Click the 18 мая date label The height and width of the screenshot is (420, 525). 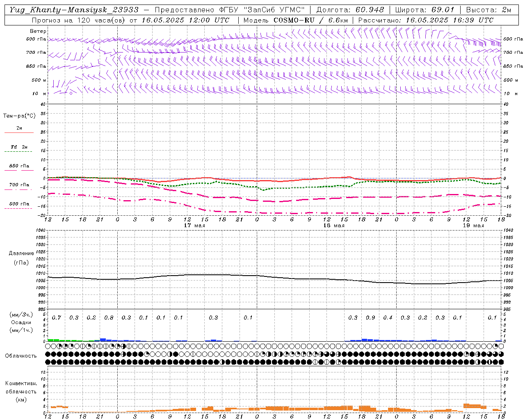[x=334, y=226]
